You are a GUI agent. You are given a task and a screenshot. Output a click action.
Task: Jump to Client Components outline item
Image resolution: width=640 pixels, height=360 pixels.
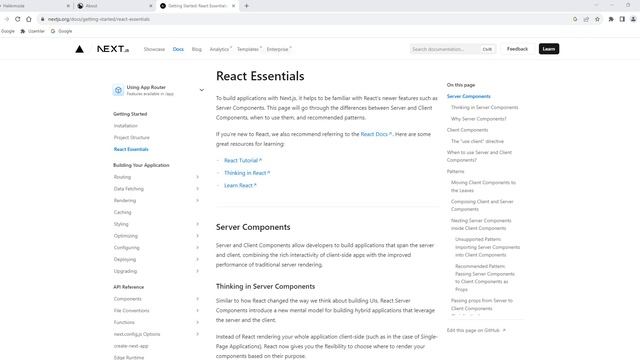point(467,130)
